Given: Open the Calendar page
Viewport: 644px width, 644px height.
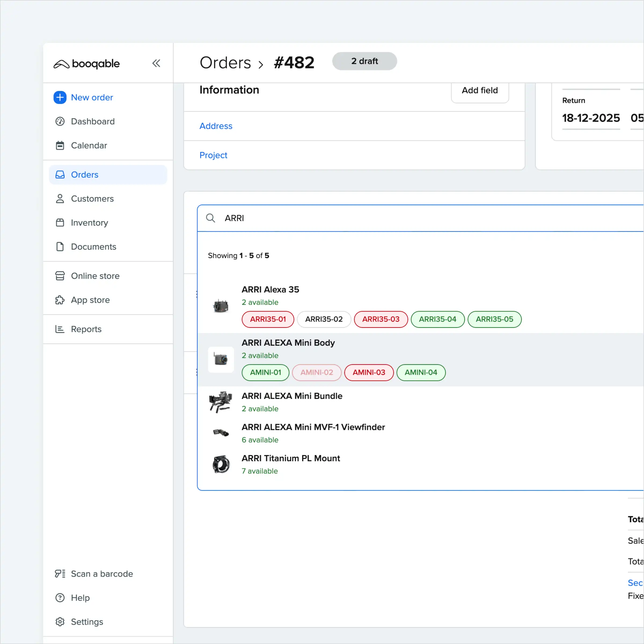Looking at the screenshot, I should pos(89,145).
